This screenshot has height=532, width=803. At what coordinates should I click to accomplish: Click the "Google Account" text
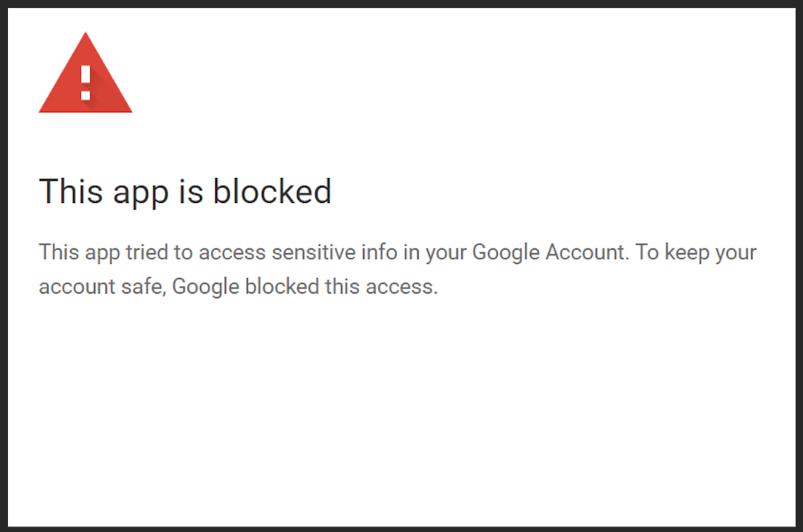[543, 253]
